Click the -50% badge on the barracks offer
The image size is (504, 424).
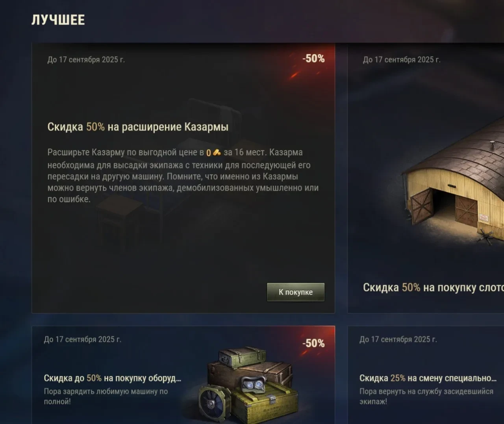[x=314, y=59]
